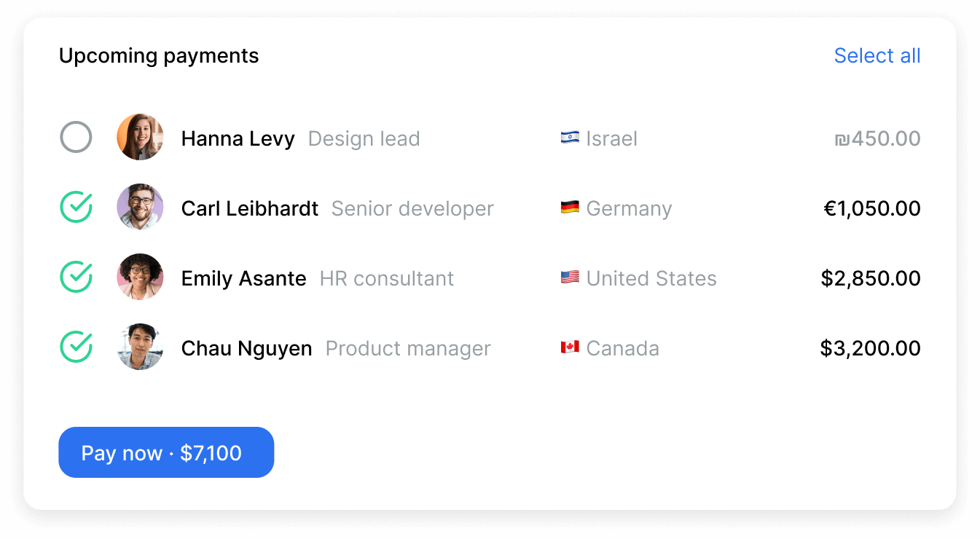Click the Upcoming payments heading

tap(159, 56)
